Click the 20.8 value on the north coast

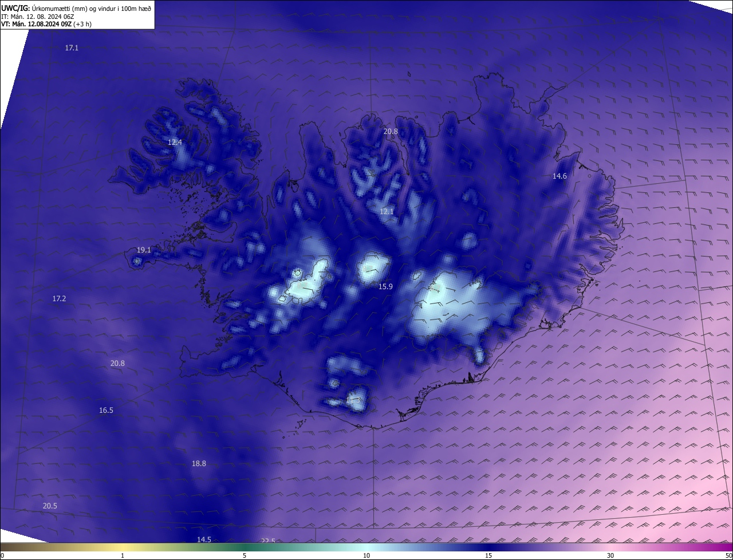click(391, 131)
